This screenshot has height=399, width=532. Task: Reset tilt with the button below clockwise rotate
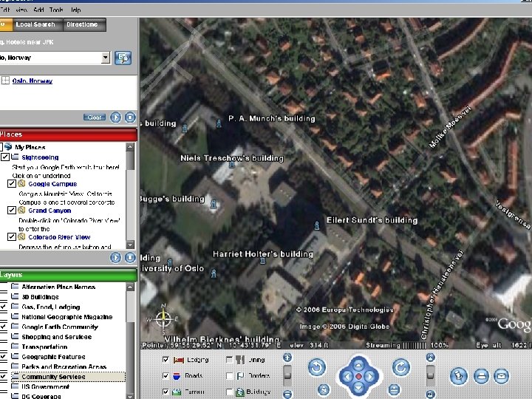click(x=394, y=390)
